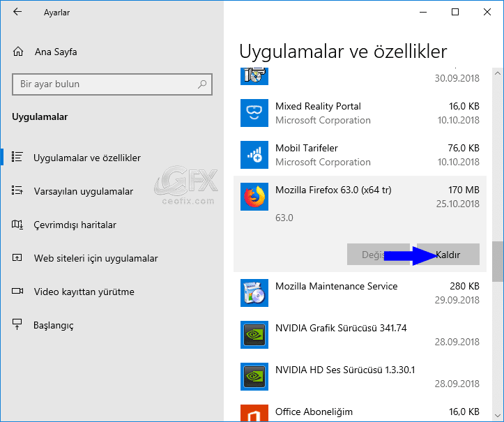The width and height of the screenshot is (504, 422).
Task: Click Firefox size value 170 MB
Action: 464,190
